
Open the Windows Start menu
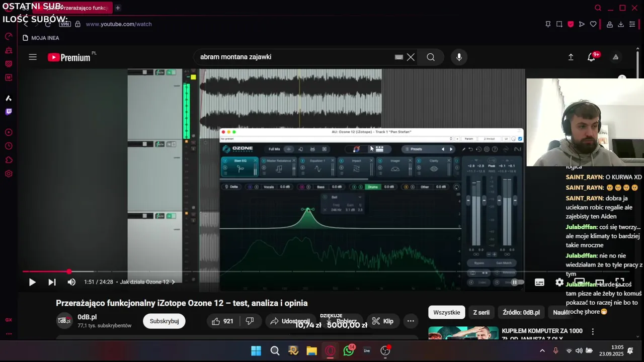coord(256,351)
